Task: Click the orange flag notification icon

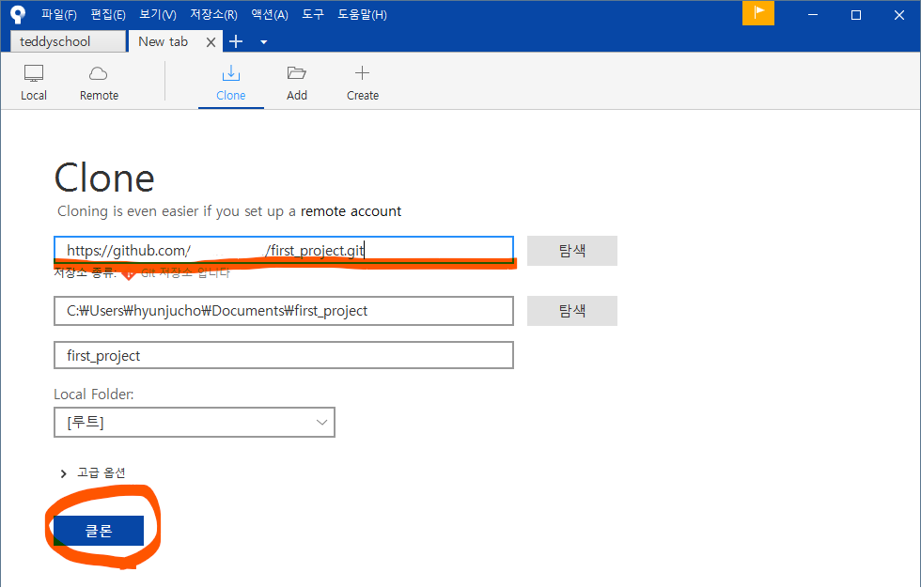Action: 757,13
